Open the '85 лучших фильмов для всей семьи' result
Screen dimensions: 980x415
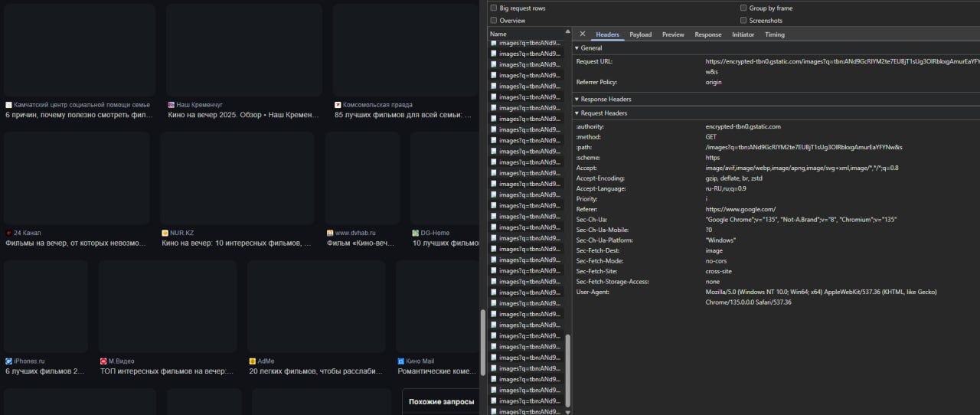[x=403, y=115]
